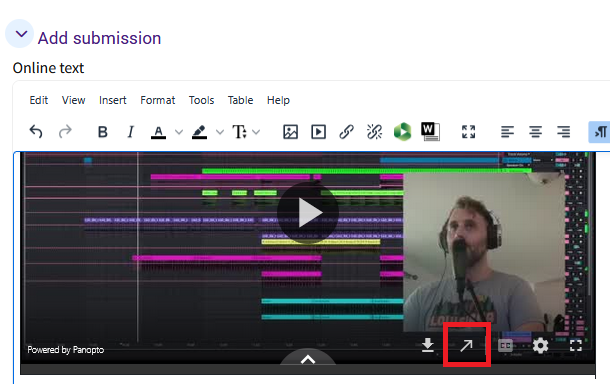Open the Insert menu

coord(113,100)
